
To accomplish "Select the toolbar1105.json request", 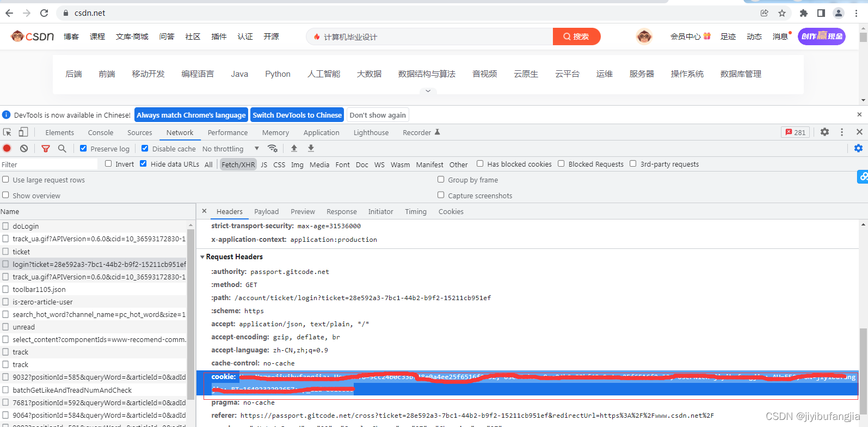I will [94, 289].
